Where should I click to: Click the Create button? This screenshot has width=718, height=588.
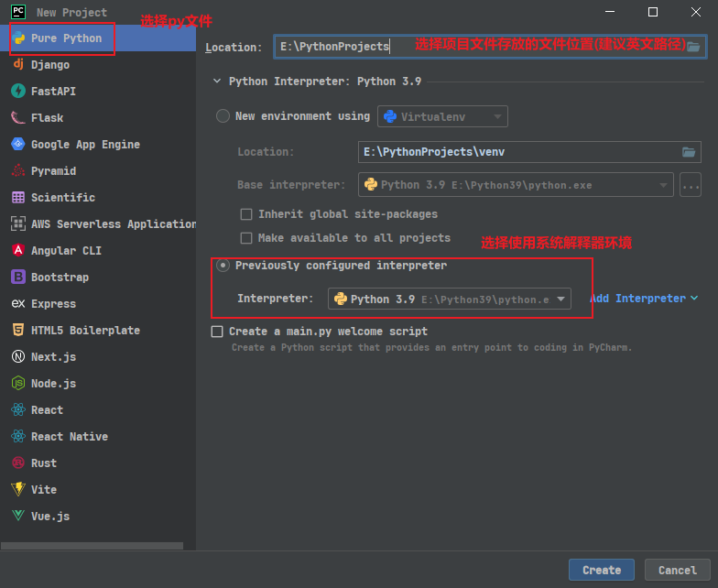click(601, 570)
